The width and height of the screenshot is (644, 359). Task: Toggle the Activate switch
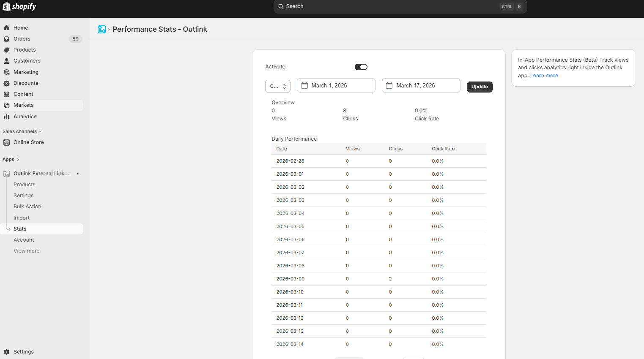[x=361, y=67]
